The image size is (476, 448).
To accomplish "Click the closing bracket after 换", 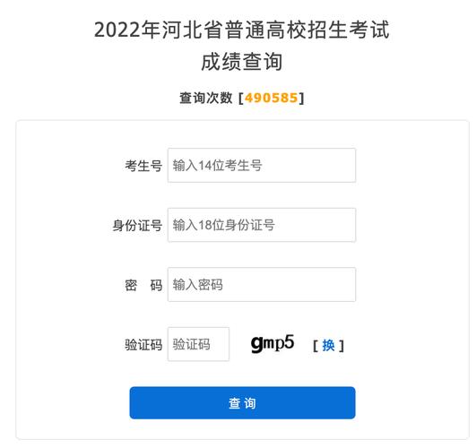I will tap(342, 346).
